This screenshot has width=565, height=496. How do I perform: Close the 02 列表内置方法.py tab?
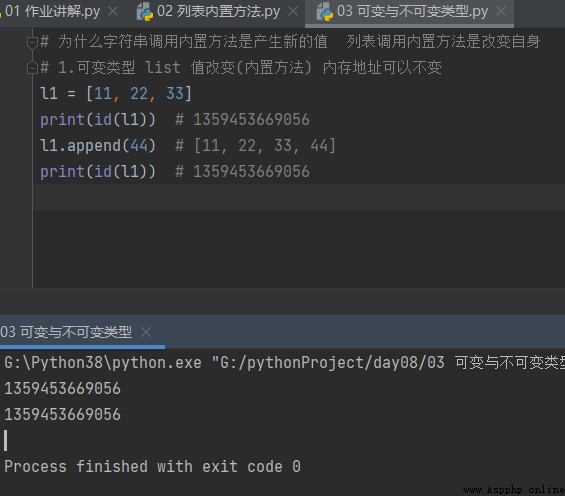[293, 12]
